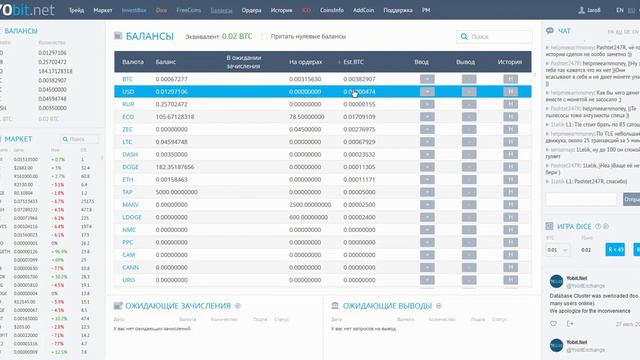Screen dimensions: 640x360
Task: Click deposit icon in the LDOGE row
Action: tap(427, 217)
